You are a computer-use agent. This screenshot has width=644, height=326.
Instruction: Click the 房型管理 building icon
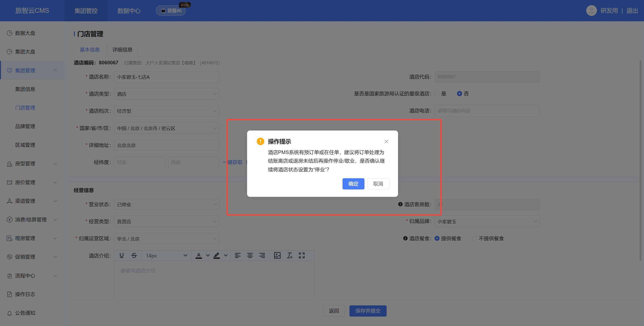click(9, 164)
